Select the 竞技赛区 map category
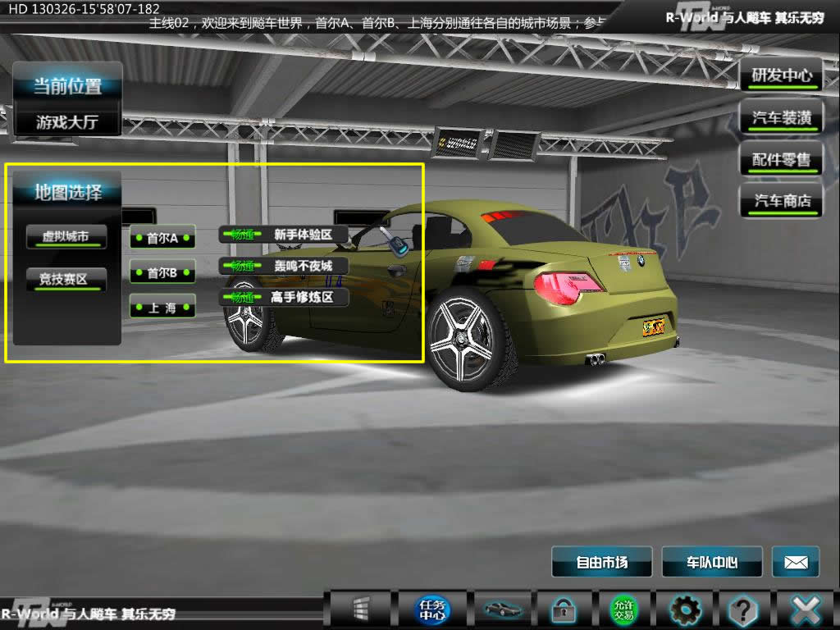Image resolution: width=840 pixels, height=630 pixels. 66,279
